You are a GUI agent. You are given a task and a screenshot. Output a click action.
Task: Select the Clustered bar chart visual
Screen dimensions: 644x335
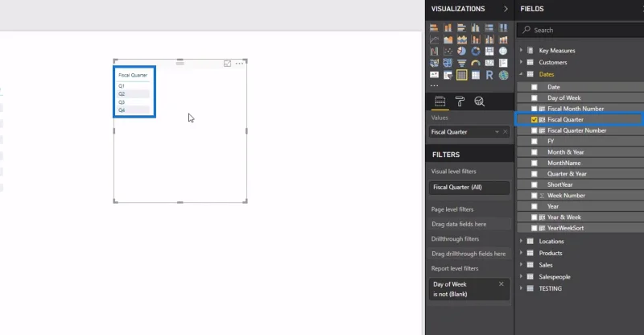pyautogui.click(x=461, y=28)
